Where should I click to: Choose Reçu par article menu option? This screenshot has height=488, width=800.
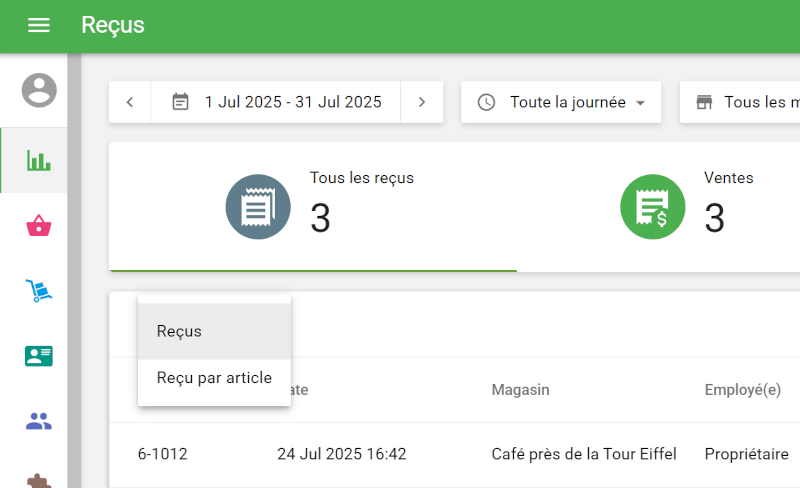point(214,378)
